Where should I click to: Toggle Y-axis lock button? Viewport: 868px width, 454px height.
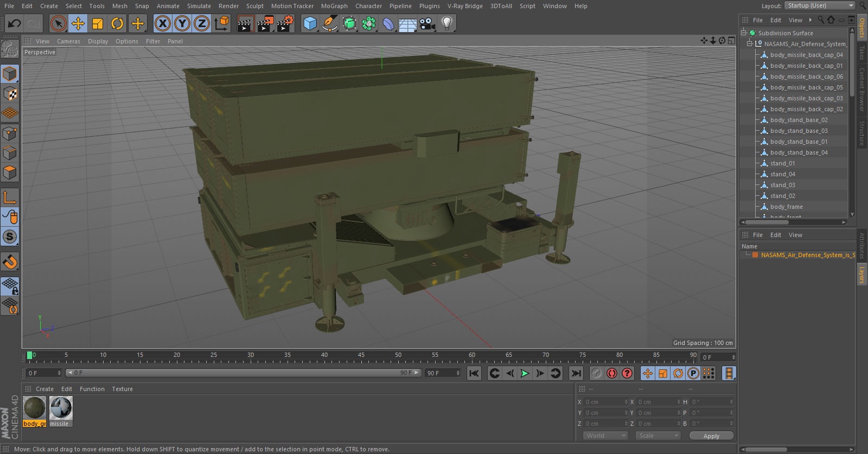[x=182, y=23]
